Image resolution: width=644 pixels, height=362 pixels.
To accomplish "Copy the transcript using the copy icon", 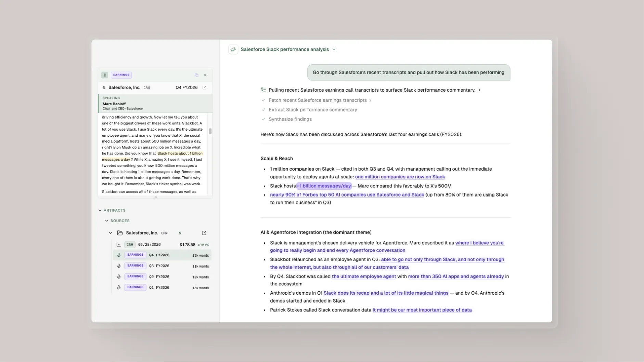I will click(x=196, y=75).
